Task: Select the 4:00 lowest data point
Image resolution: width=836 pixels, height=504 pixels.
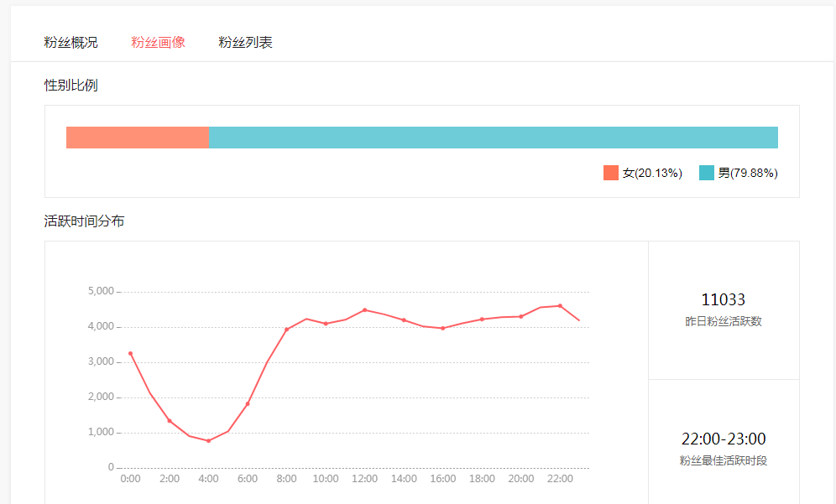Action: coord(208,440)
